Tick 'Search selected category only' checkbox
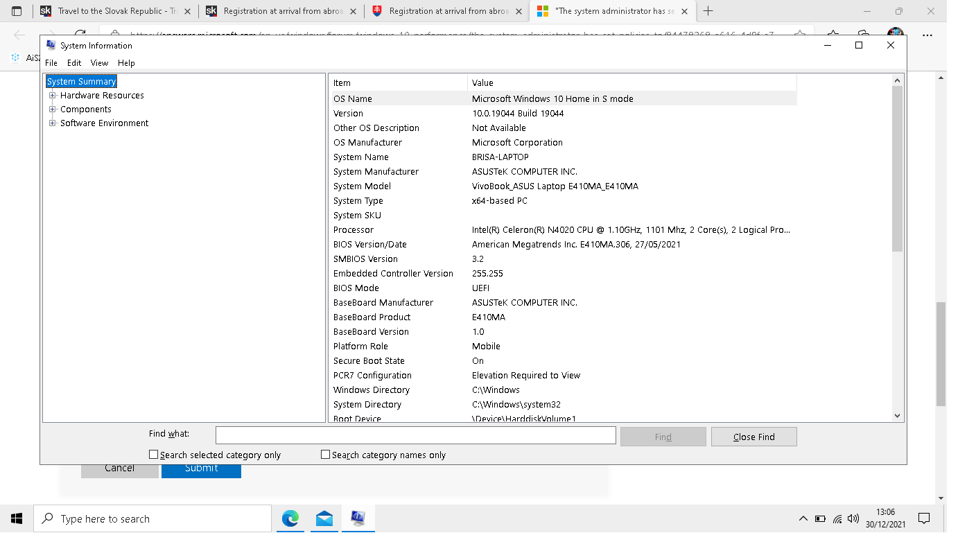The height and width of the screenshot is (560, 976). point(154,455)
